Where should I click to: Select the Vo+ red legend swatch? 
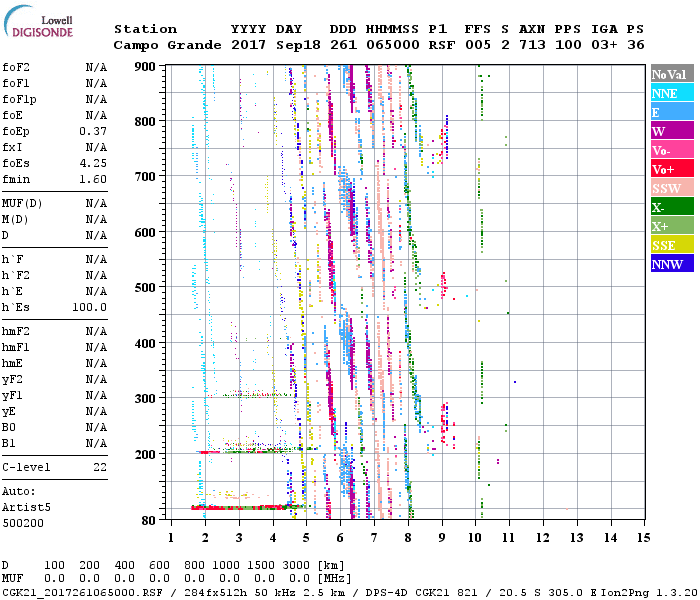coord(672,169)
